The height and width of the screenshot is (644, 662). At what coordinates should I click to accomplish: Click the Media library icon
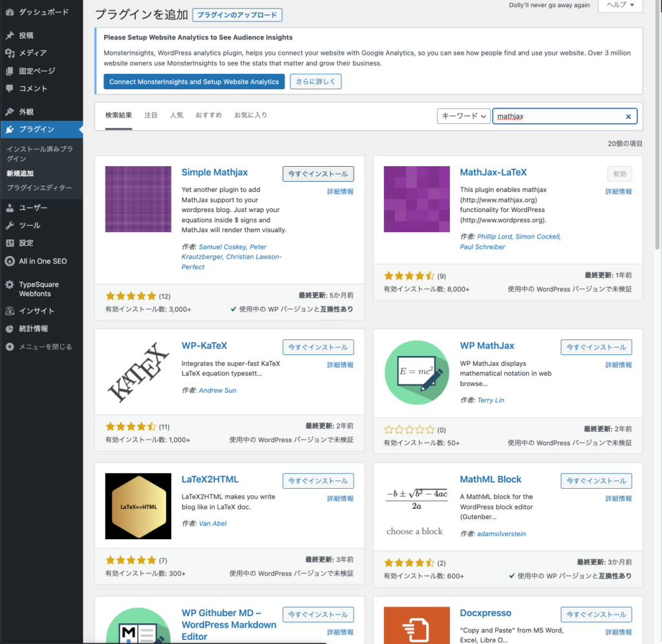pos(10,53)
